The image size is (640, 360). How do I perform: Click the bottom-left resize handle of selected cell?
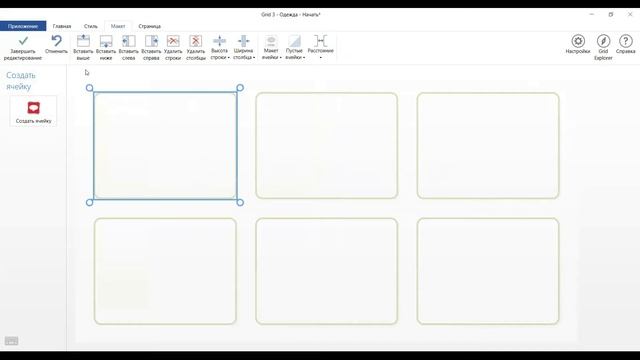tap(89, 202)
